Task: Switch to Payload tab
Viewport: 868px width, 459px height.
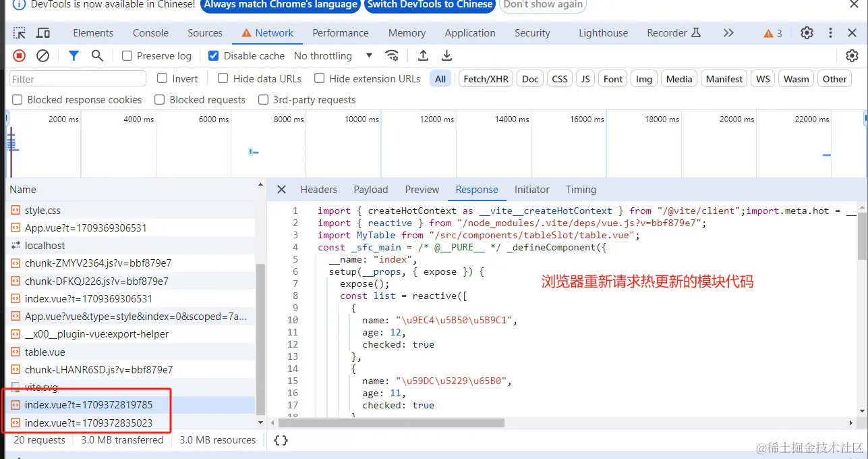Action: coord(371,190)
